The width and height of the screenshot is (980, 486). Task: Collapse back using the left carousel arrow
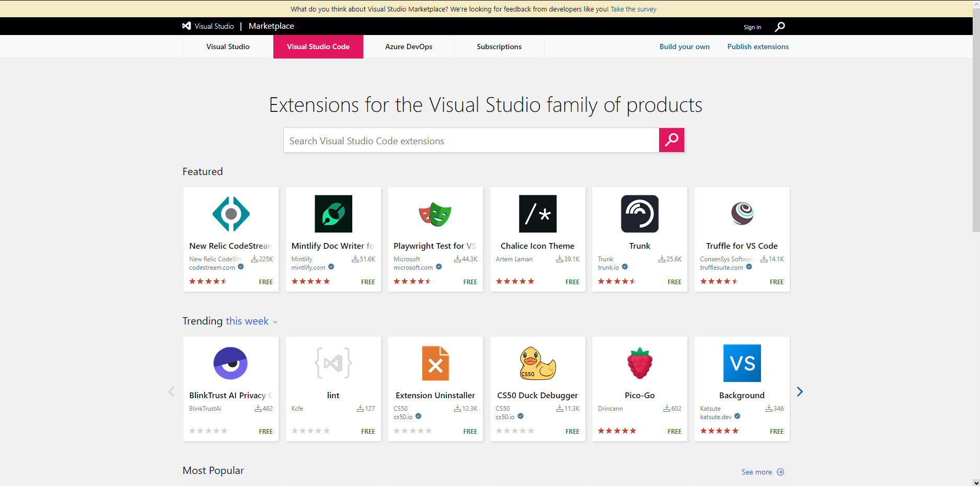point(171,391)
